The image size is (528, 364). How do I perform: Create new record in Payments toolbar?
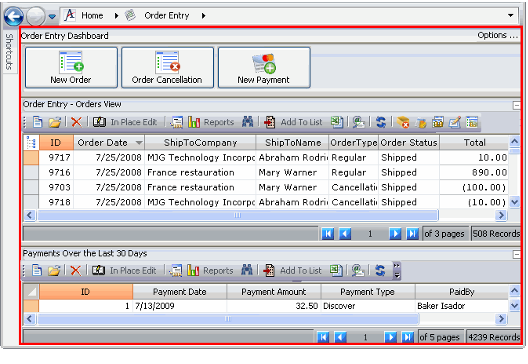pos(37,270)
